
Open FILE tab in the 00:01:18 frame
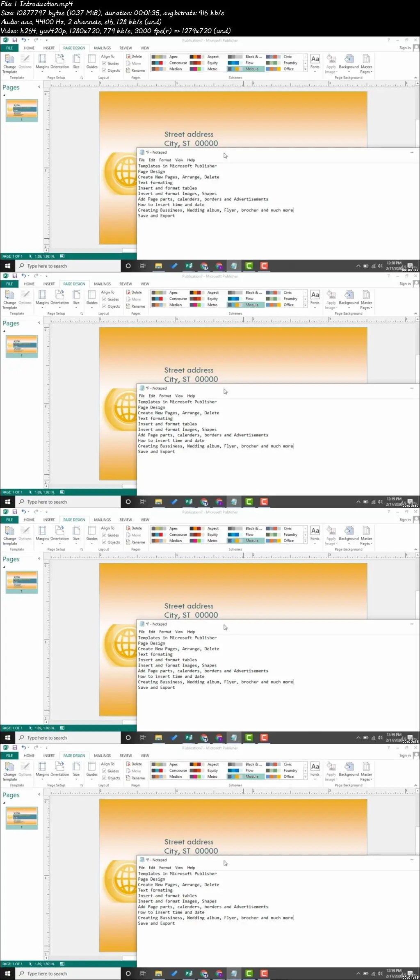click(9, 756)
